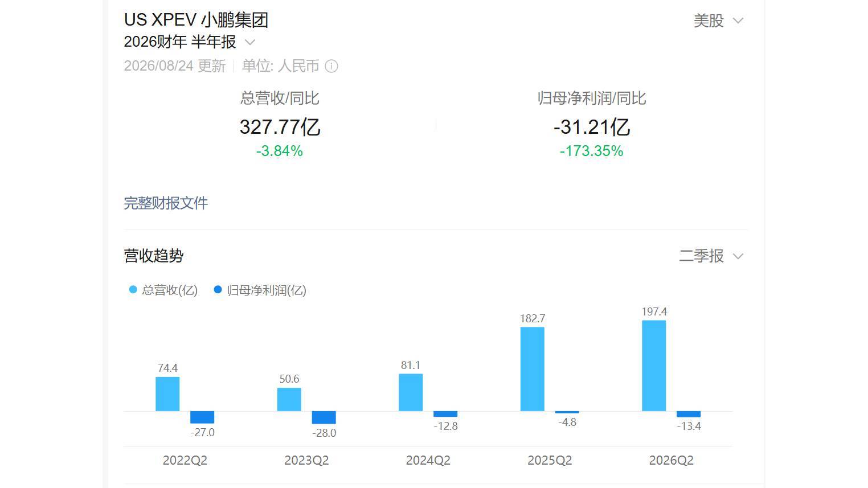Expand the 2026财年 半年报 period selector
Image resolution: width=868 pixels, height=488 pixels.
point(190,42)
